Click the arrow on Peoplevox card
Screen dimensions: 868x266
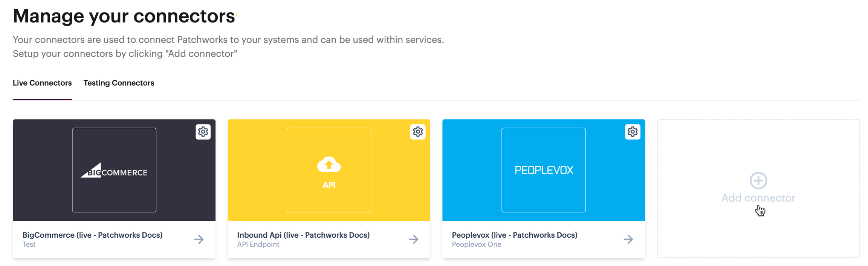[x=628, y=239]
